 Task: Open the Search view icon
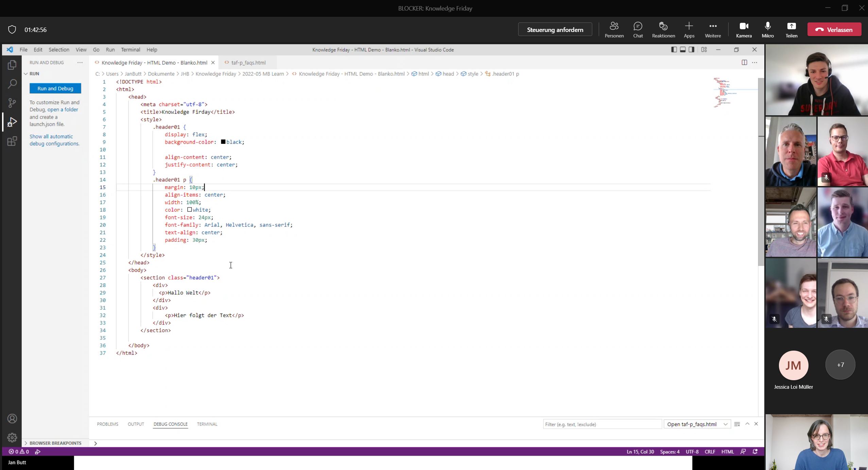point(12,84)
